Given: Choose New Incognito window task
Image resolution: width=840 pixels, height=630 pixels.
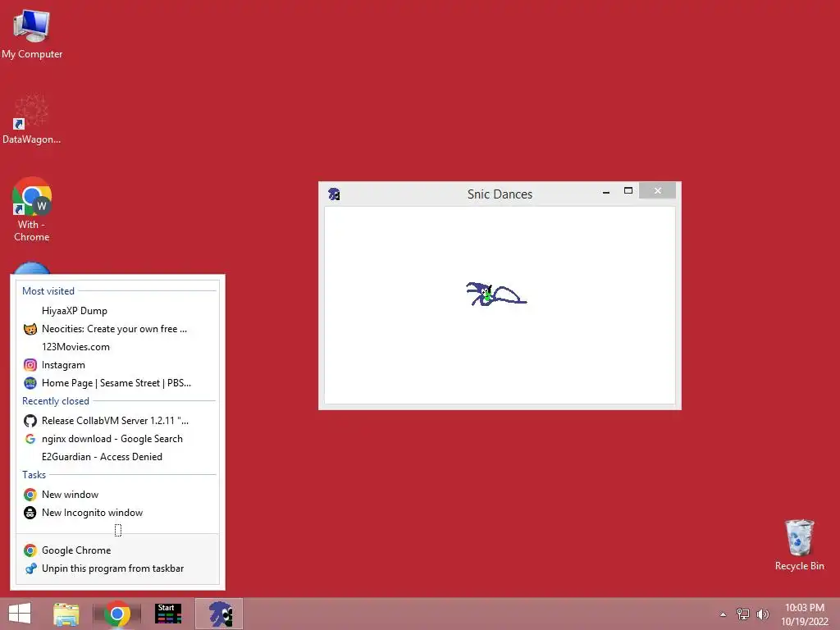Looking at the screenshot, I should click(x=118, y=513).
